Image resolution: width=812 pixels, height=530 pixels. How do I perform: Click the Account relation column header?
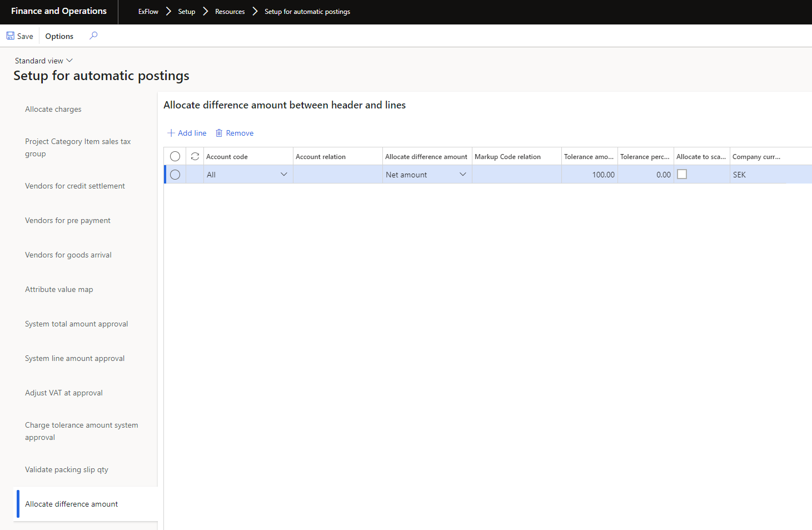pos(337,156)
